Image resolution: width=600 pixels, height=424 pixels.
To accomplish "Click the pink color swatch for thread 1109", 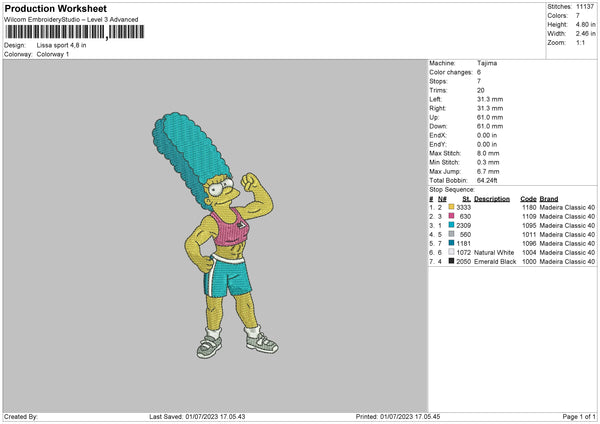I will point(451,216).
